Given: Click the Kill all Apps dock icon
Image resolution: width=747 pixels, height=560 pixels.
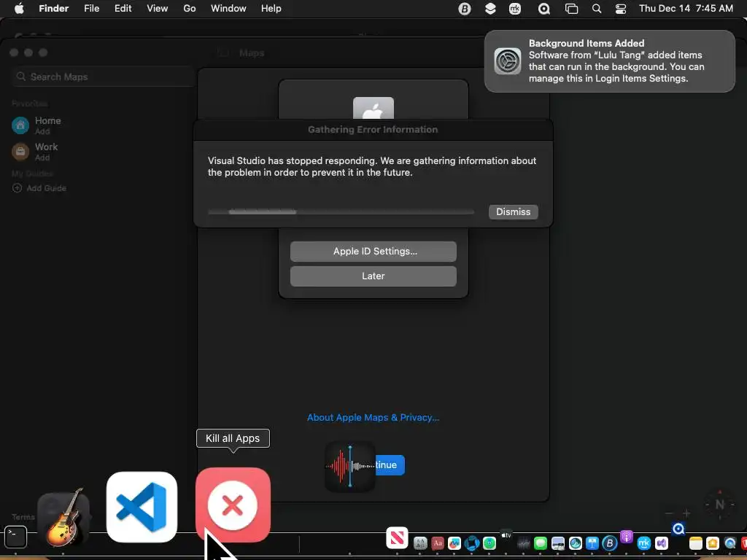Looking at the screenshot, I should coord(233,505).
